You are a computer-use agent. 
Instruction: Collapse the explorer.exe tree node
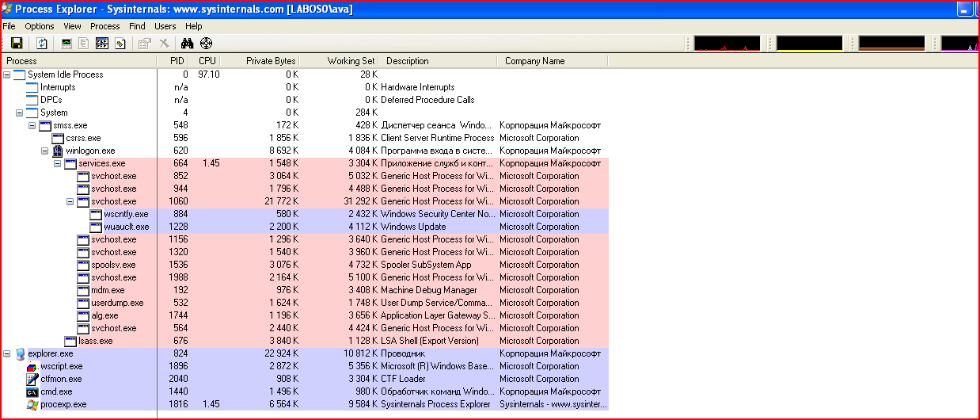[x=7, y=353]
